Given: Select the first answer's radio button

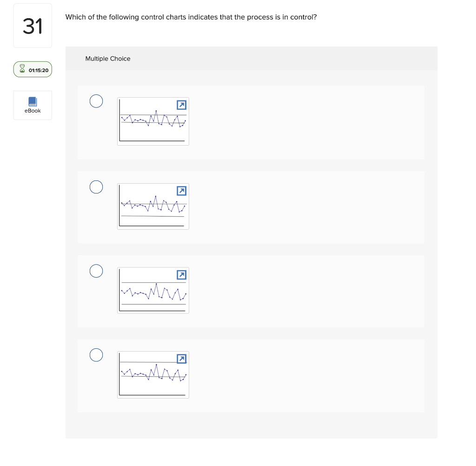Looking at the screenshot, I should point(96,101).
